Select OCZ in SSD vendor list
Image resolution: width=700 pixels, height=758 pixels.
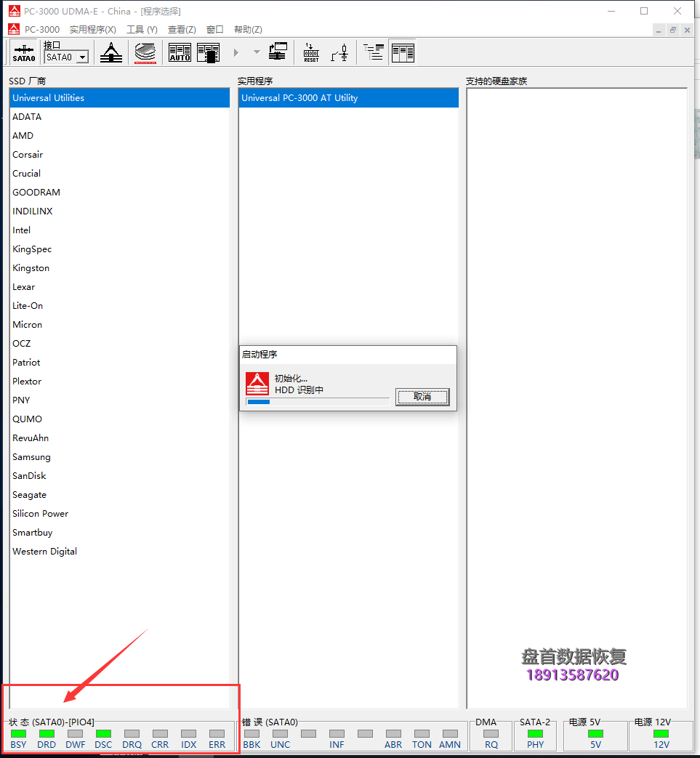tap(119, 343)
